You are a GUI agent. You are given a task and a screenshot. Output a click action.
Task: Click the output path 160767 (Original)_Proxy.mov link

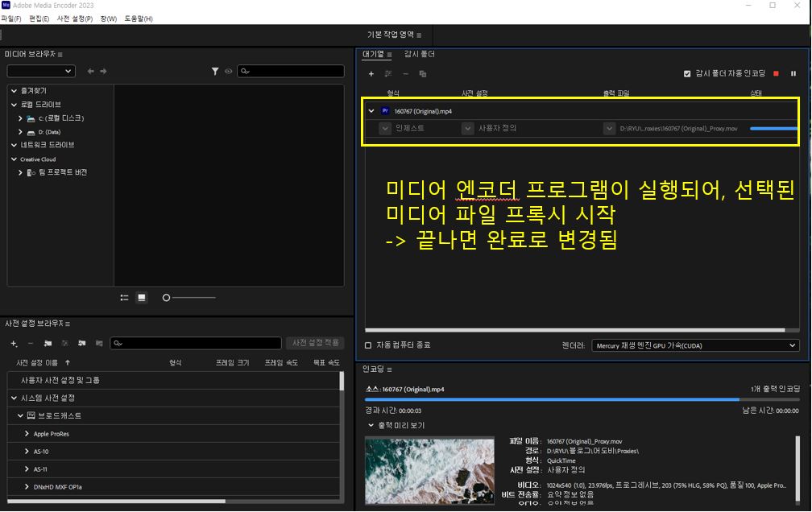678,128
